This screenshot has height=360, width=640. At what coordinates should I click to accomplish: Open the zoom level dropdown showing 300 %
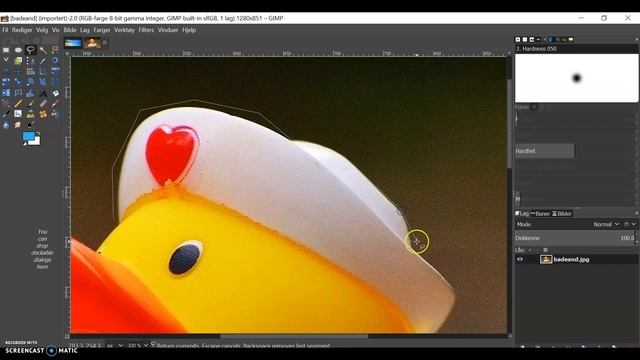point(137,345)
